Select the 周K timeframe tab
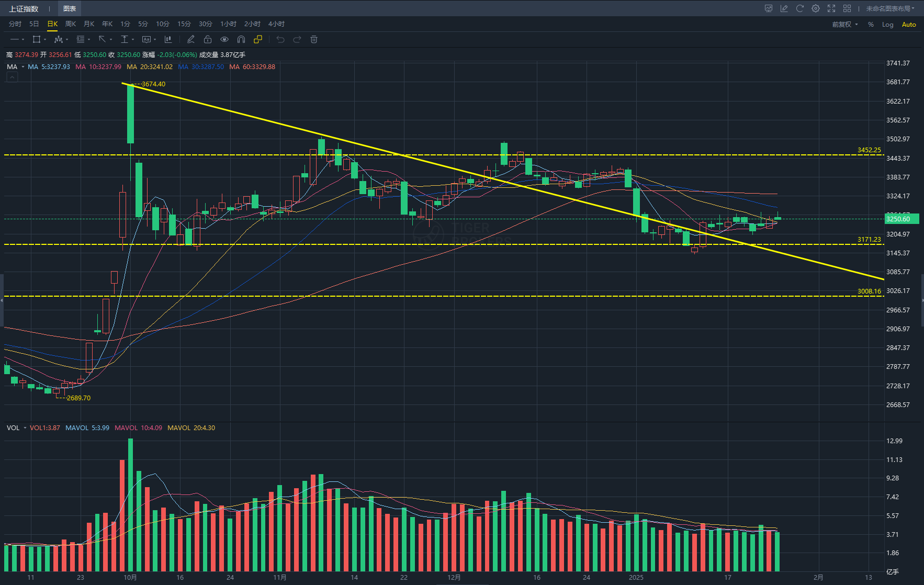This screenshot has height=585, width=924. tap(71, 24)
